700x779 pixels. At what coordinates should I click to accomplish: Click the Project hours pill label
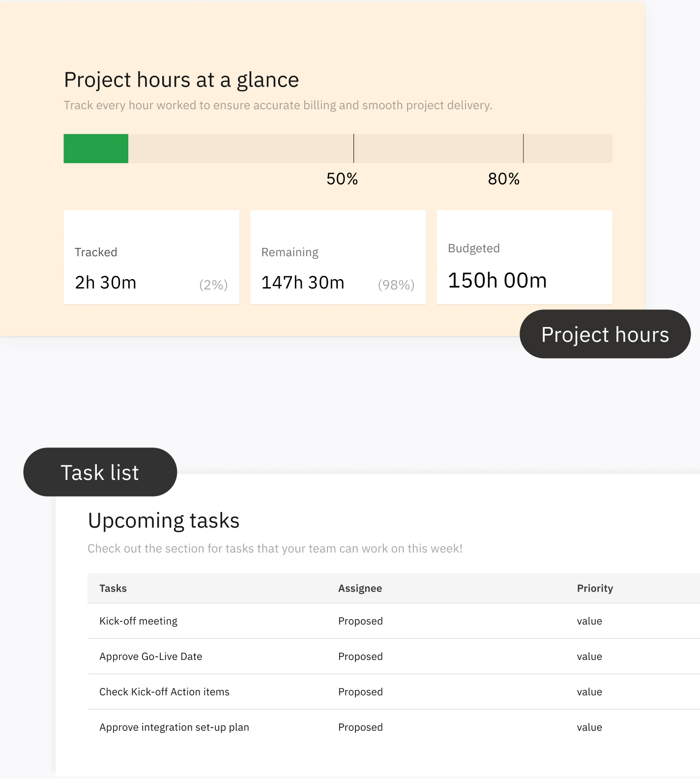605,334
